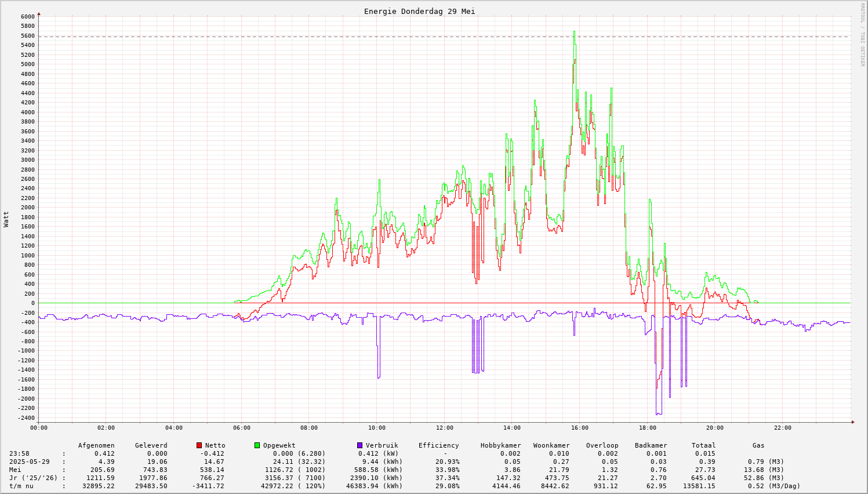Image resolution: width=868 pixels, height=494 pixels.
Task: Click the 06:00 time axis label
Action: pyautogui.click(x=241, y=428)
